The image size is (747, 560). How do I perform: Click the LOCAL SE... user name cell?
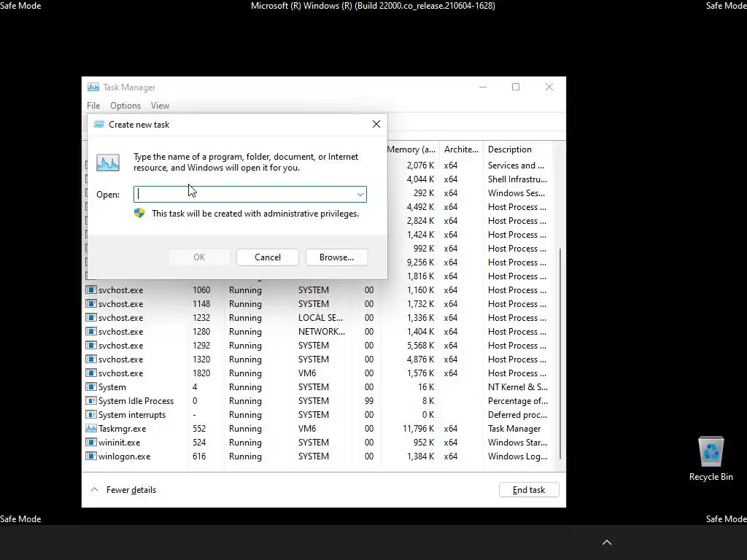click(320, 318)
